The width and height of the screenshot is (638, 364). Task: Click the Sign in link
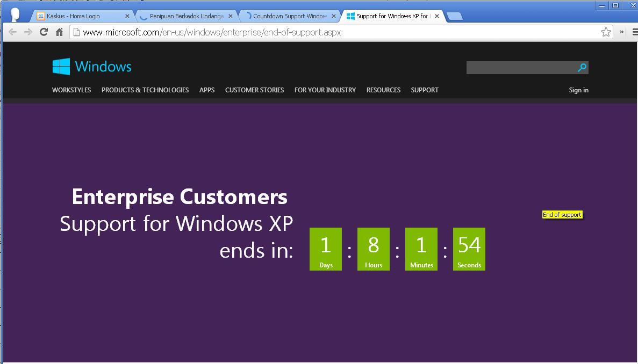click(x=578, y=90)
